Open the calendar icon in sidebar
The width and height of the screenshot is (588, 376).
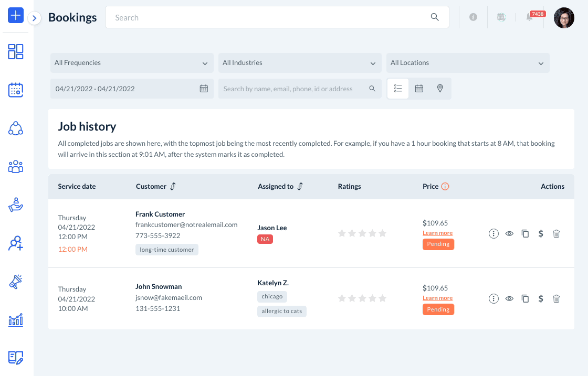coord(16,90)
